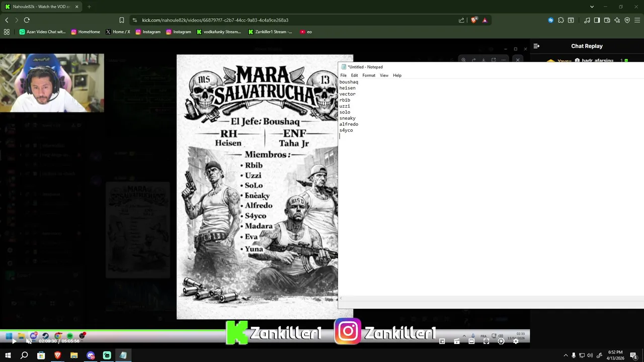
Task: Click the line 's4yco' in Notepad
Action: (346, 130)
